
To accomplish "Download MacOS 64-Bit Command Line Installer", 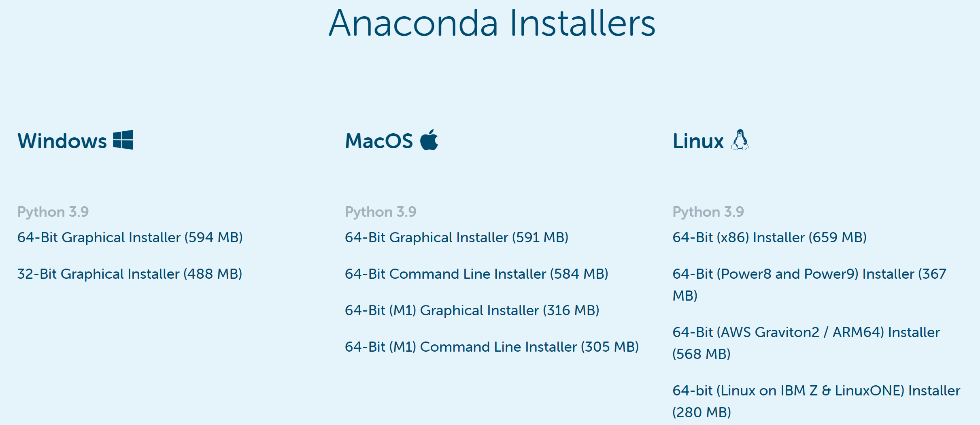I will point(476,274).
